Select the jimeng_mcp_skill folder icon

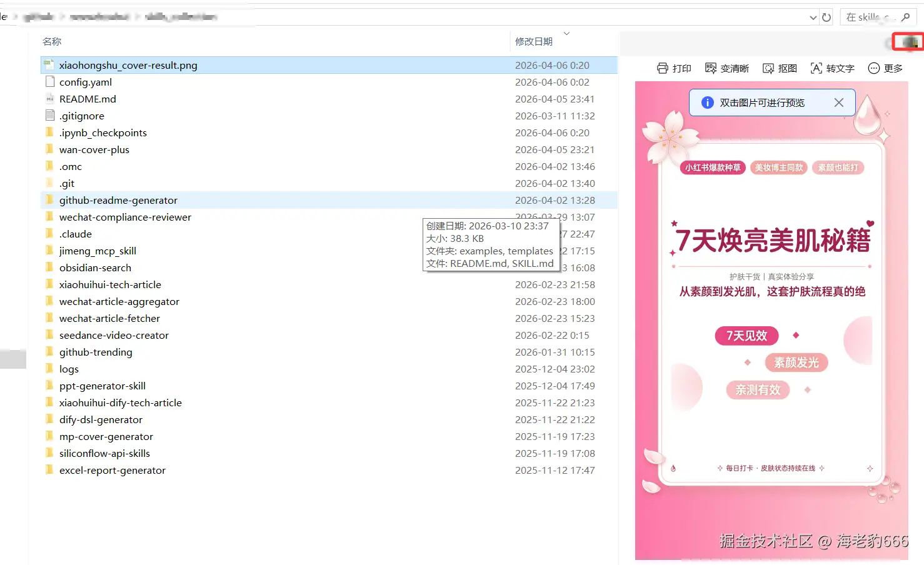pos(49,250)
